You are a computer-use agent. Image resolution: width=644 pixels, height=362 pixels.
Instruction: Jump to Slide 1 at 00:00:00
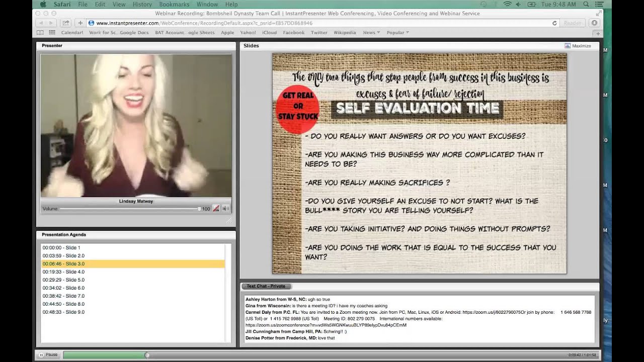(133, 248)
